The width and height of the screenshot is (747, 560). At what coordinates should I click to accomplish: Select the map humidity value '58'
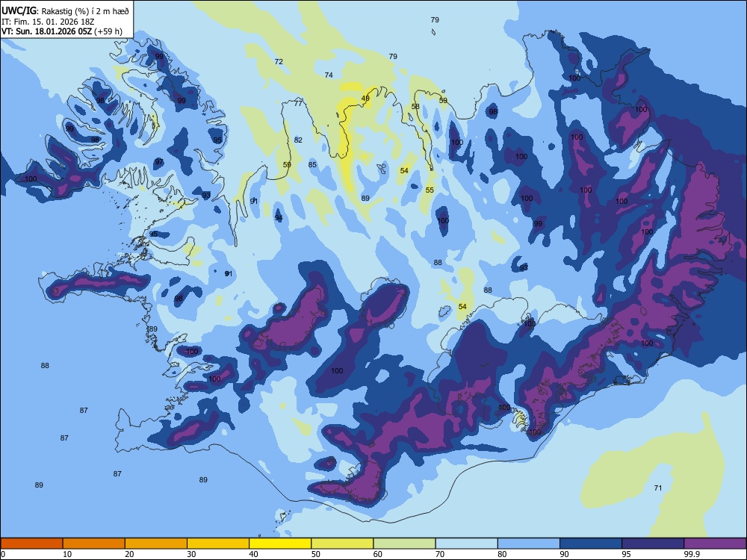[415, 106]
